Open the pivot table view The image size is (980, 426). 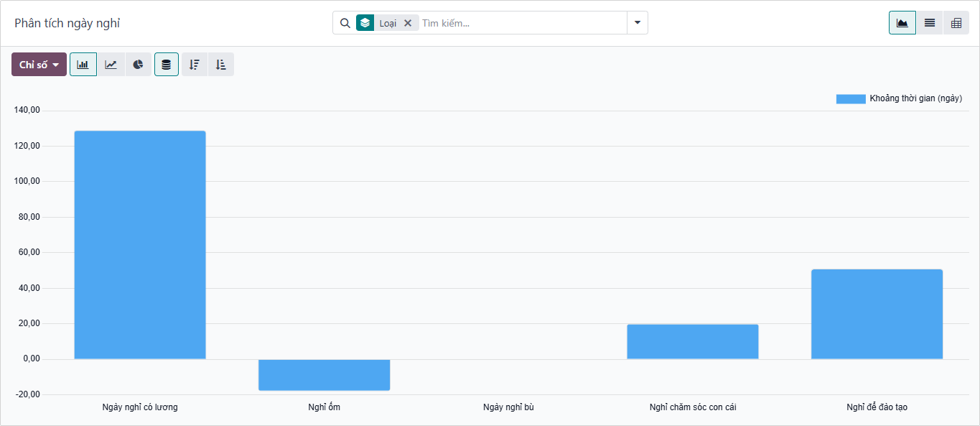pos(956,23)
